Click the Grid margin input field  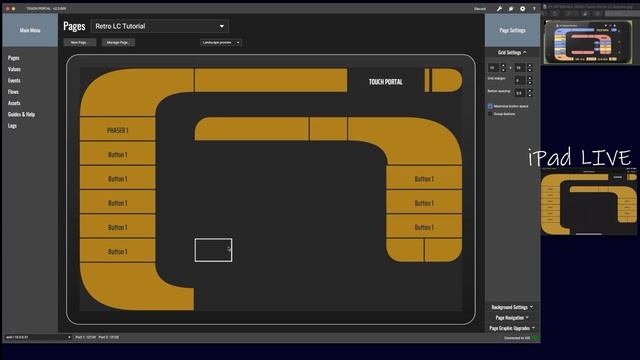point(520,80)
